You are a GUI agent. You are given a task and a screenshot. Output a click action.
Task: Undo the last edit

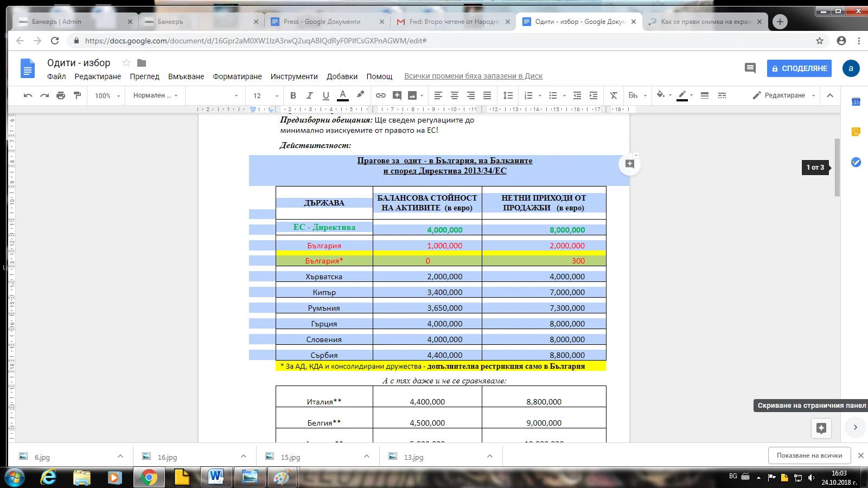point(28,95)
